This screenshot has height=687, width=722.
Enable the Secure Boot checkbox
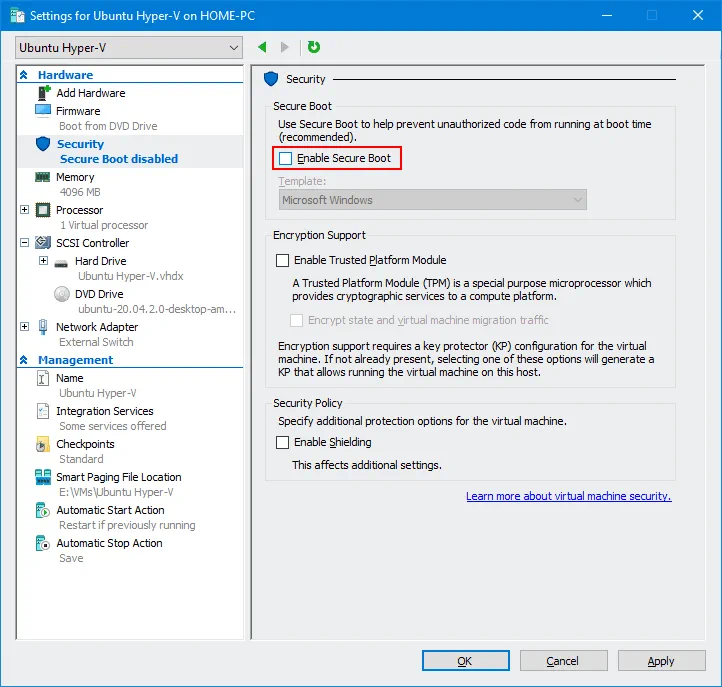coord(286,158)
